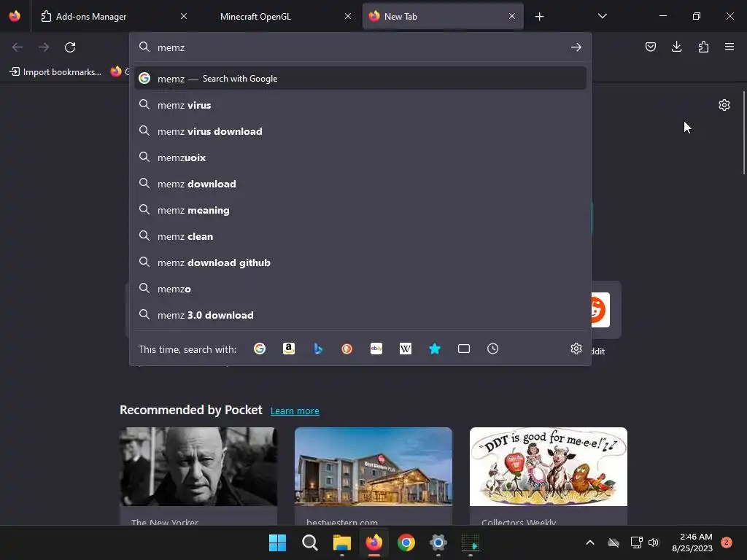Click the page vertical scrollbar
Screen dimensions: 747x560
(x=743, y=133)
